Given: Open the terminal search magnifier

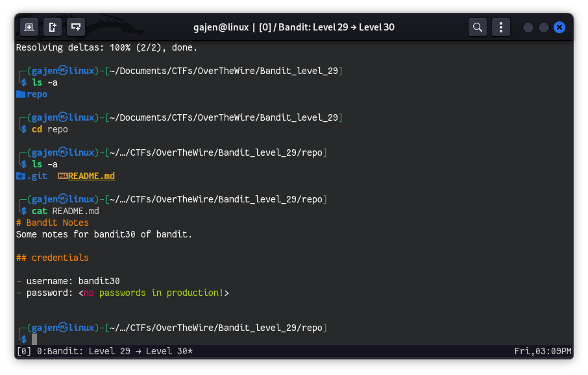Looking at the screenshot, I should pyautogui.click(x=478, y=27).
